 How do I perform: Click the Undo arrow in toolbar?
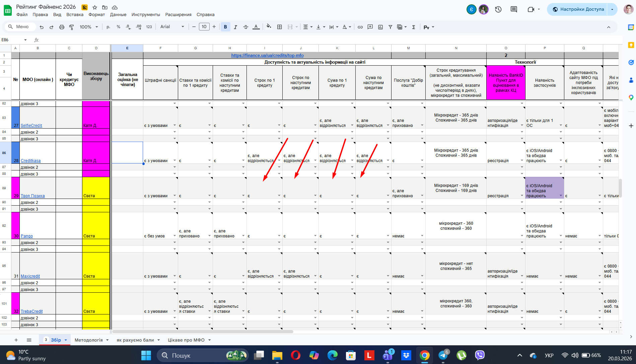point(42,27)
